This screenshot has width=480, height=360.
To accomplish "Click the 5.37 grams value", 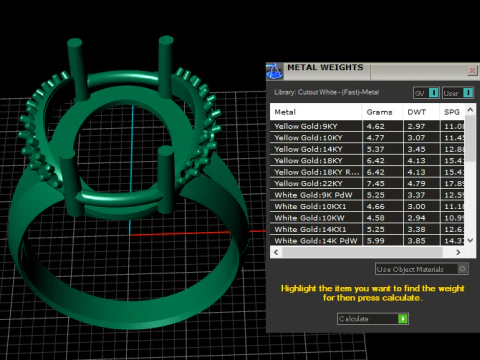I will [376, 149].
